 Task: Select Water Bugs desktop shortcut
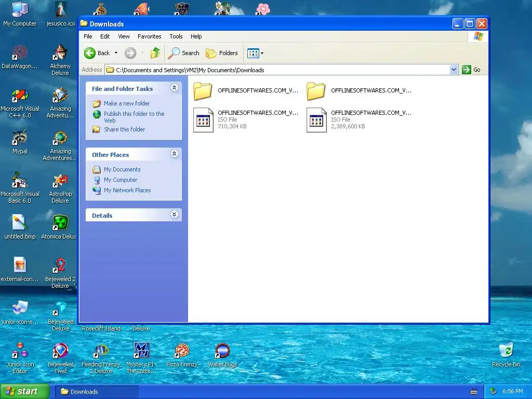point(222,355)
